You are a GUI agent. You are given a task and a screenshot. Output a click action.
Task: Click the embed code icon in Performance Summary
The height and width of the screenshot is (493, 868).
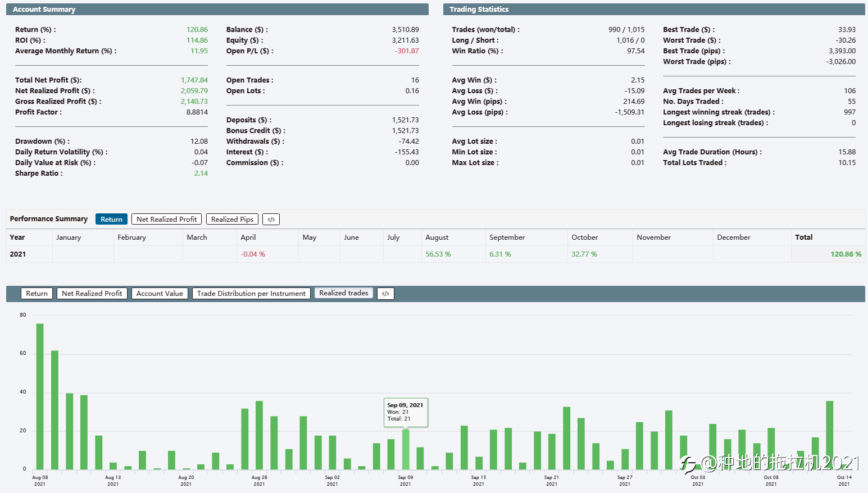pyautogui.click(x=271, y=220)
